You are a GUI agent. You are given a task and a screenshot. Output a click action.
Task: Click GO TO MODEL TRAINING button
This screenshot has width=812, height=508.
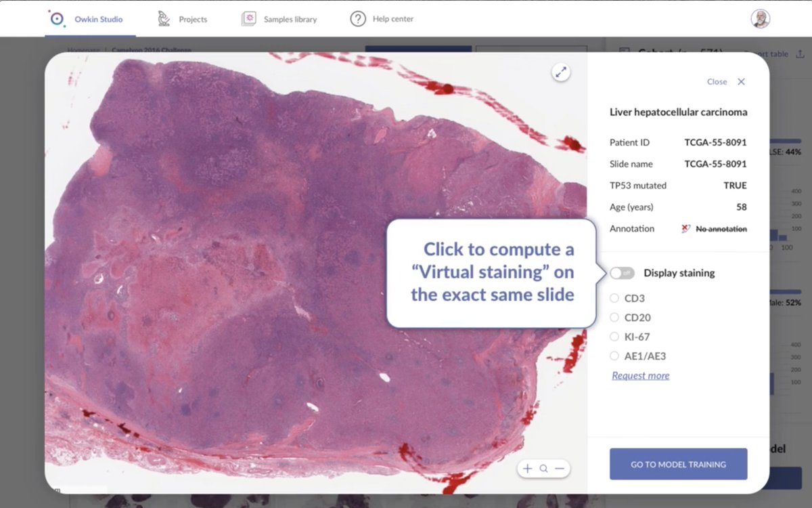678,464
